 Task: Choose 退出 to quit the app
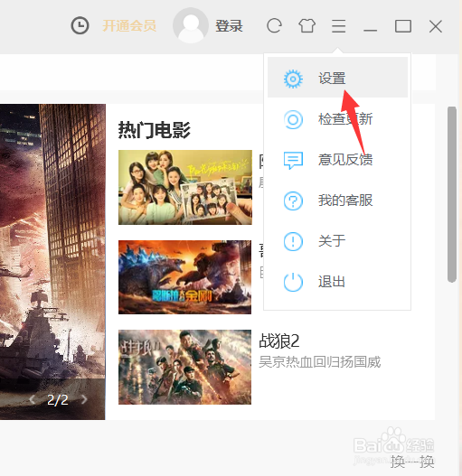[337, 282]
